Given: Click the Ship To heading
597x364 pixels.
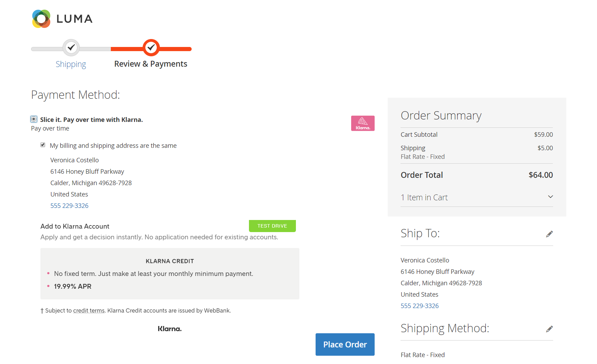Looking at the screenshot, I should pos(420,233).
